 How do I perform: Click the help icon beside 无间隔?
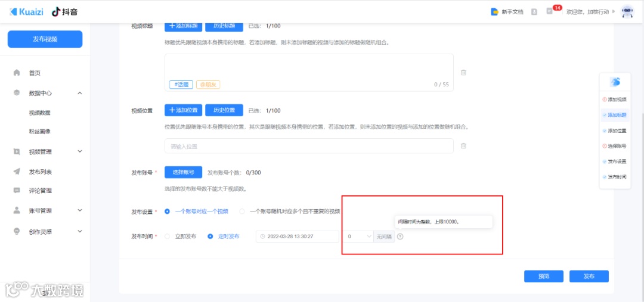[x=401, y=236]
